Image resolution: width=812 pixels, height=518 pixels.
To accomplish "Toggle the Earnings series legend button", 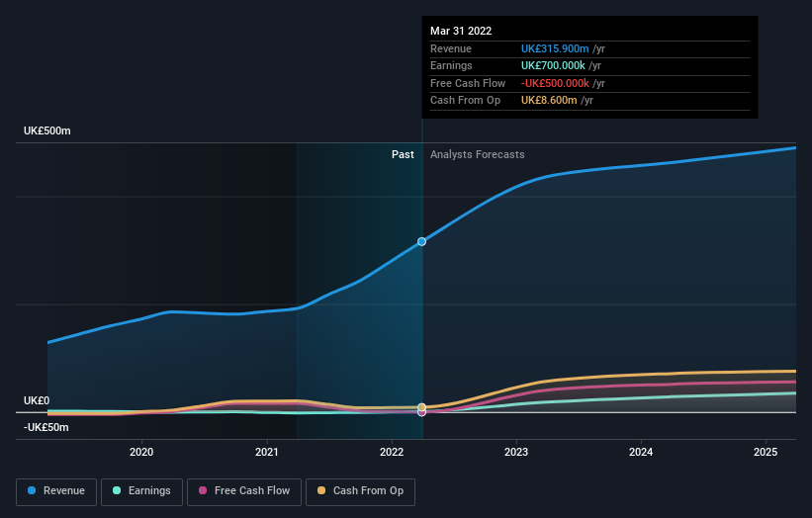I will point(141,491).
